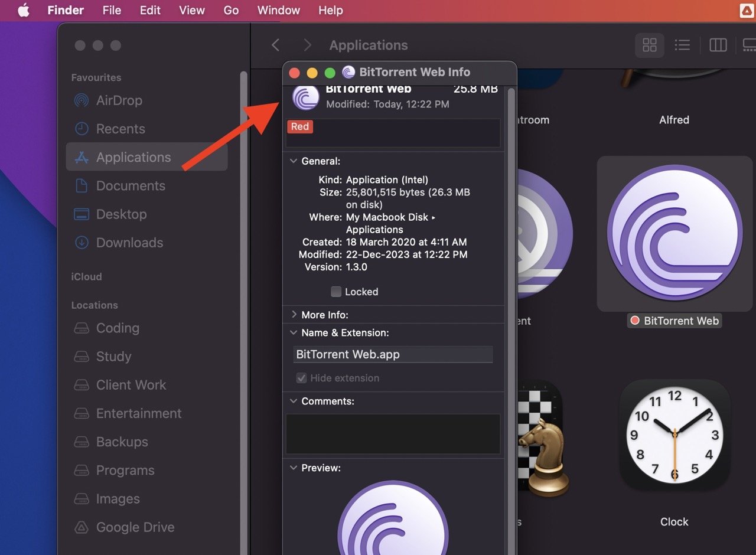
Task: Click the Alfred app label
Action: pyautogui.click(x=674, y=120)
